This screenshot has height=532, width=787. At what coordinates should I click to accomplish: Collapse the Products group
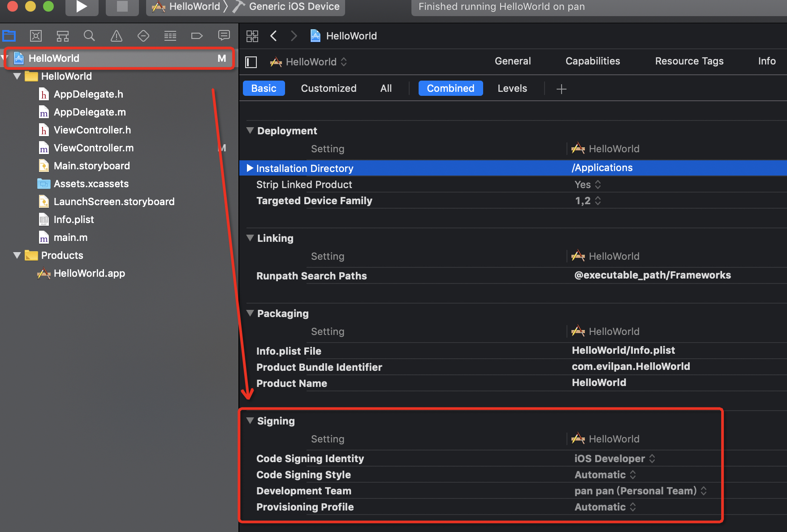tap(17, 255)
